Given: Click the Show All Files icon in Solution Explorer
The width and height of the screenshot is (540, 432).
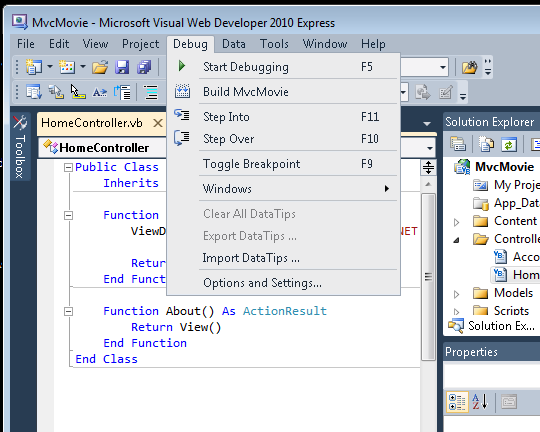Looking at the screenshot, I should [486, 144].
